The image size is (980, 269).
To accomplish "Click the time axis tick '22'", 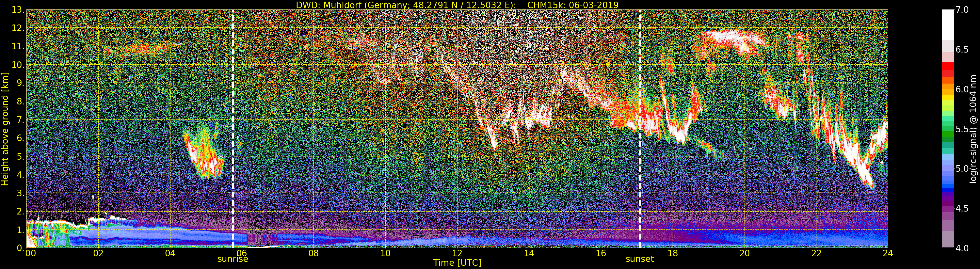I will (x=816, y=253).
